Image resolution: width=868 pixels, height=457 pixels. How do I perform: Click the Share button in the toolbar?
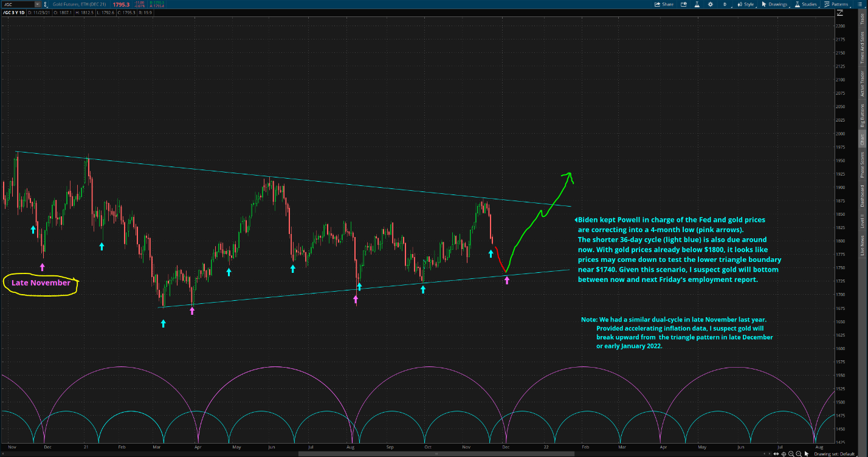click(664, 4)
